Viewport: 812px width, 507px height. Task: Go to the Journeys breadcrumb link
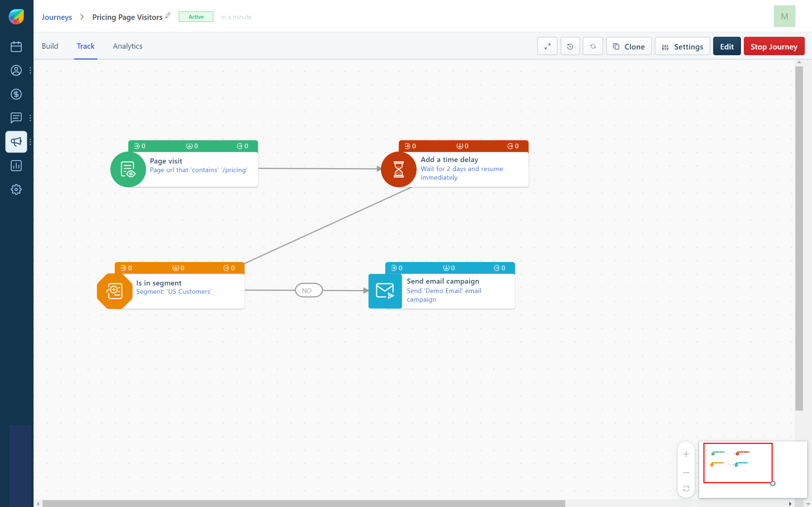pos(56,17)
